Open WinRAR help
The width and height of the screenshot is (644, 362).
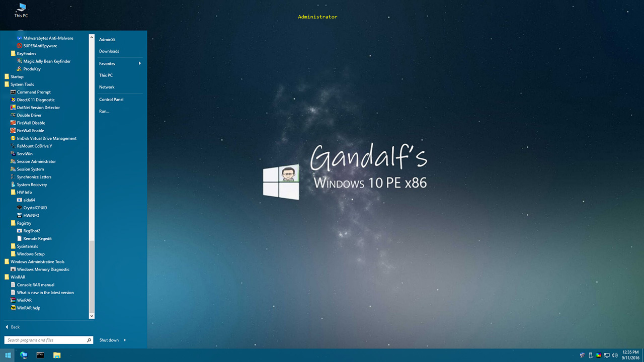tap(25, 308)
